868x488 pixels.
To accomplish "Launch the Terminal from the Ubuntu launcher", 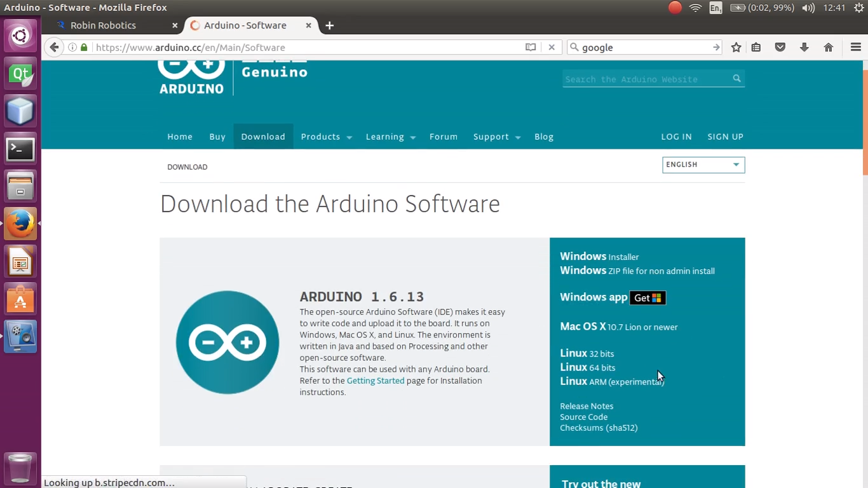I will [20, 148].
